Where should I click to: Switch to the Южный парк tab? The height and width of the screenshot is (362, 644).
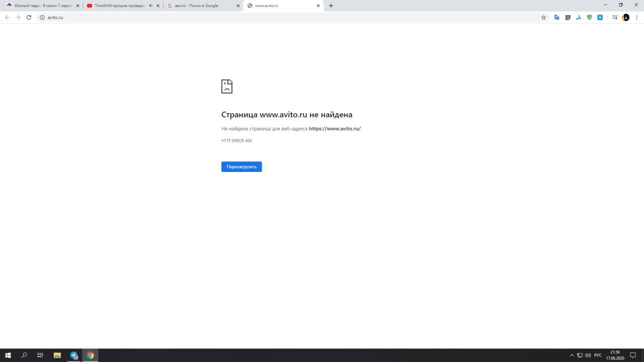pyautogui.click(x=43, y=6)
